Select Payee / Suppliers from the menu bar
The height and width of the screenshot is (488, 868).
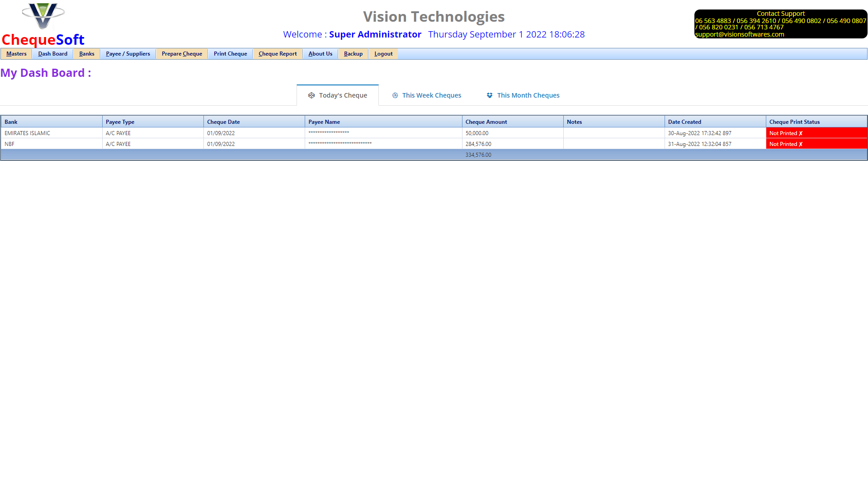[128, 54]
